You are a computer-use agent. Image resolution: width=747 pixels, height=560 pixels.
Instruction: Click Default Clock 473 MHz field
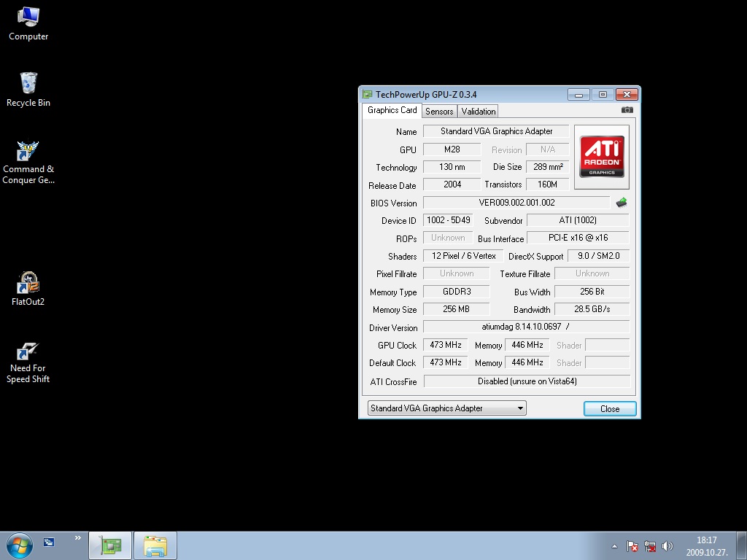click(x=446, y=362)
